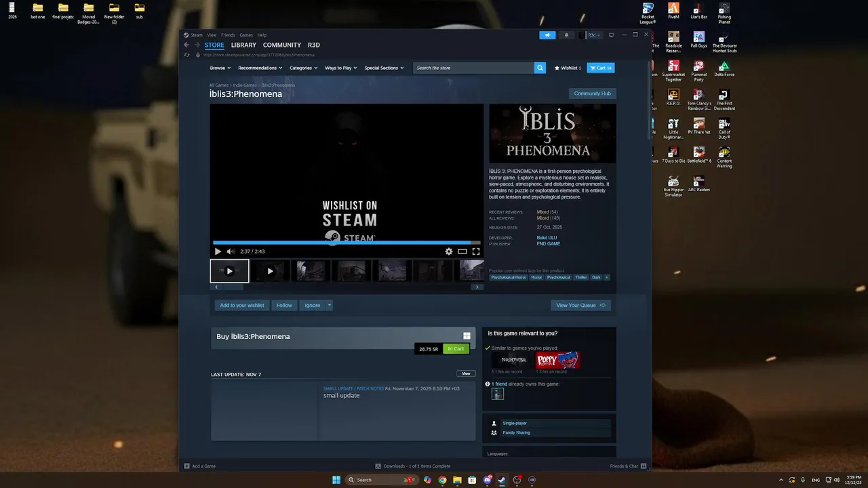This screenshot has width=868, height=488.
Task: Select Fall Guys desktop icon
Action: (x=699, y=40)
